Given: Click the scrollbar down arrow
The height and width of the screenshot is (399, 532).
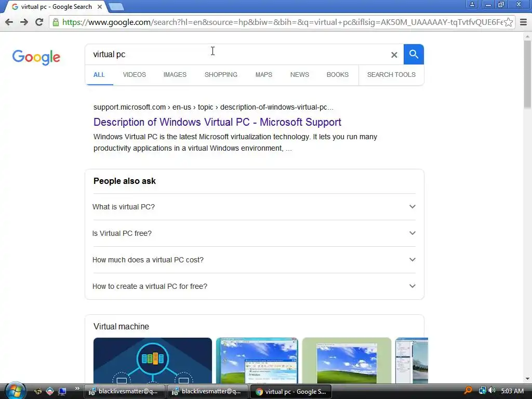Looking at the screenshot, I should [x=527, y=379].
